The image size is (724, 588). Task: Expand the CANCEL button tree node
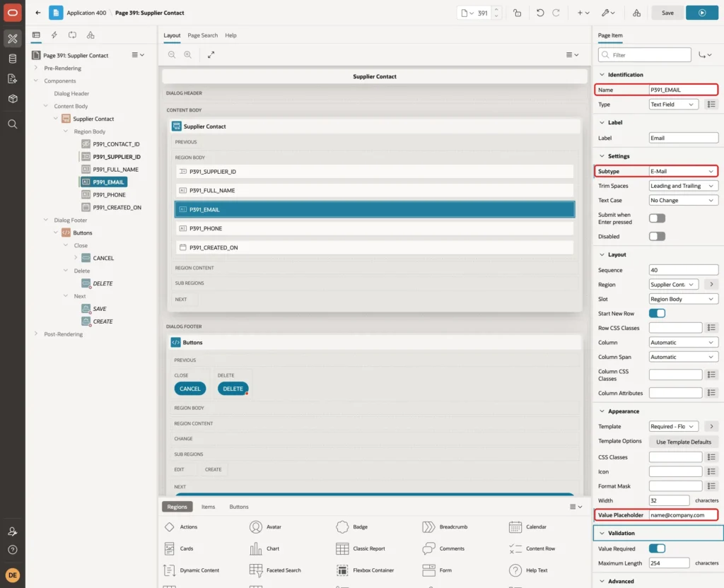click(x=75, y=257)
